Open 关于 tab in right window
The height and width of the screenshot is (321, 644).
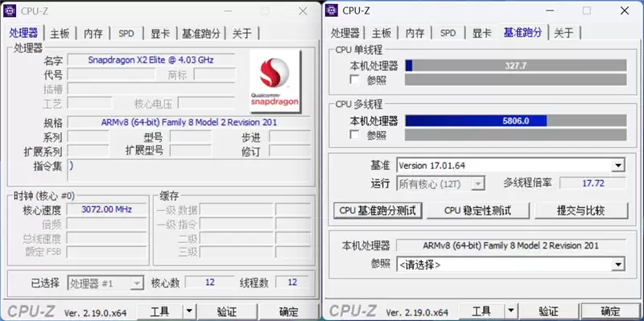click(x=564, y=33)
